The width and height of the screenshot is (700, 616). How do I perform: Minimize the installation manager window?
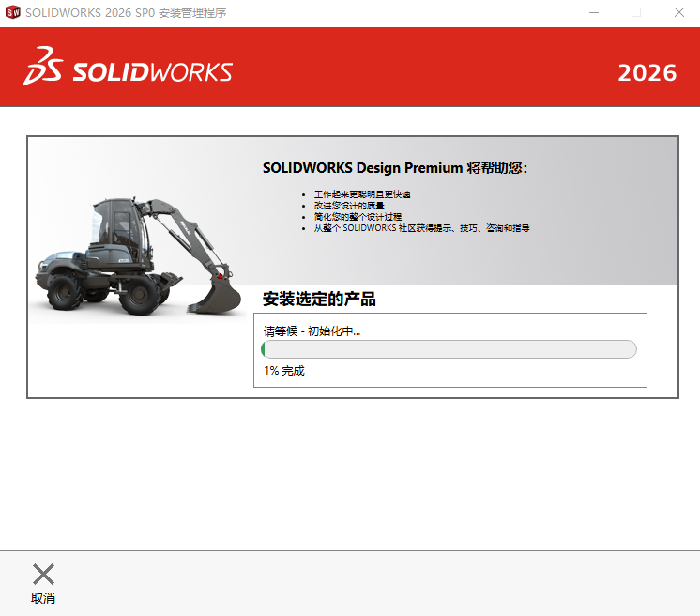coord(594,13)
